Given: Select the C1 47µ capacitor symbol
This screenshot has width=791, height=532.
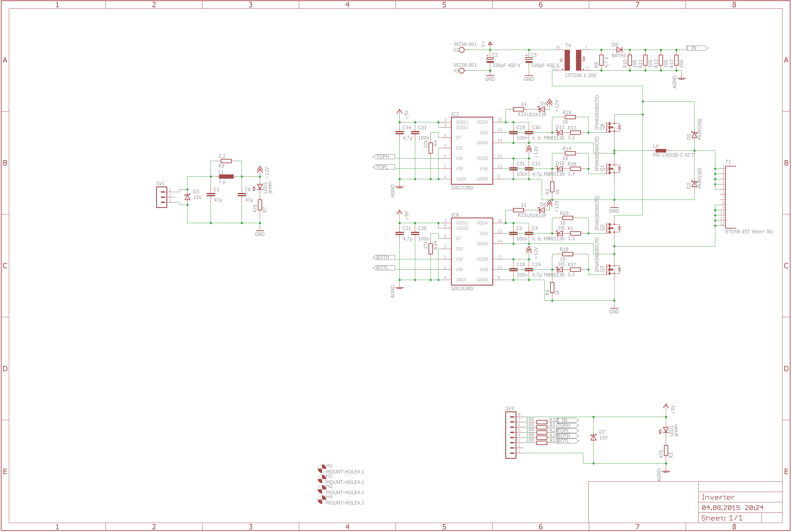Looking at the screenshot, I should click(211, 195).
